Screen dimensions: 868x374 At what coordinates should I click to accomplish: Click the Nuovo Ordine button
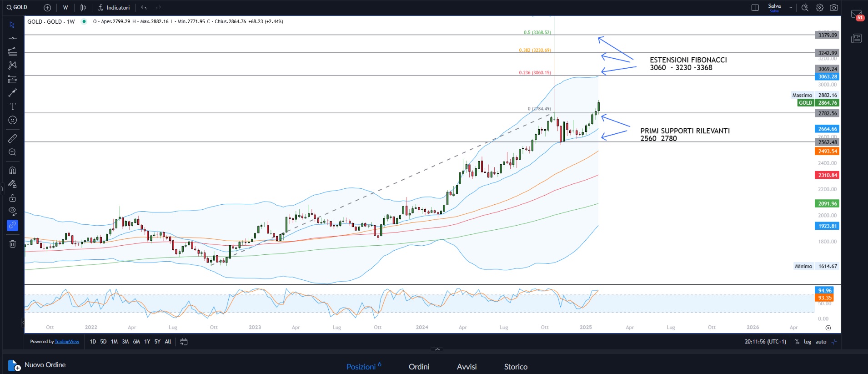[37, 365]
